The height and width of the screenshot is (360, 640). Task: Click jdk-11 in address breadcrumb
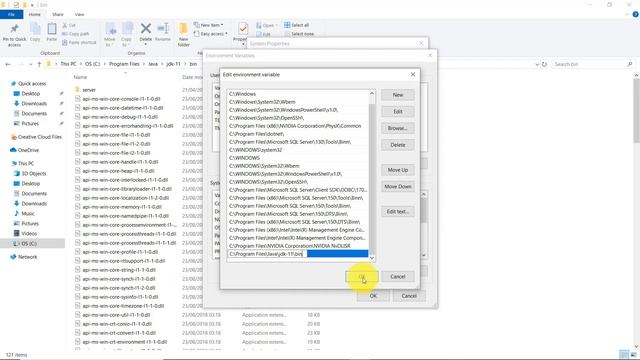[x=173, y=64]
